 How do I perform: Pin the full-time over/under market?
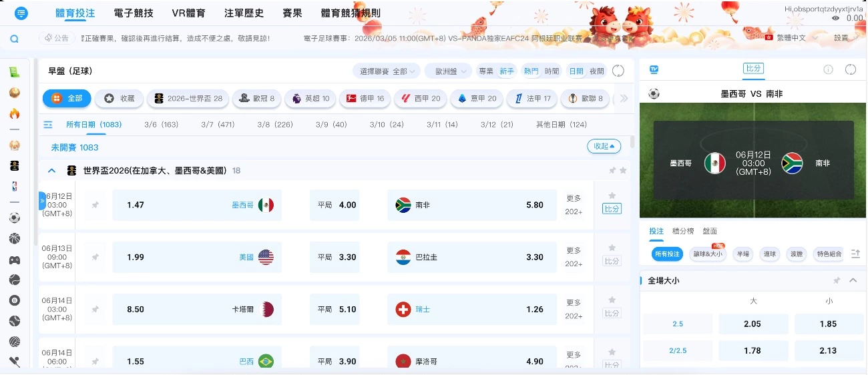click(837, 281)
